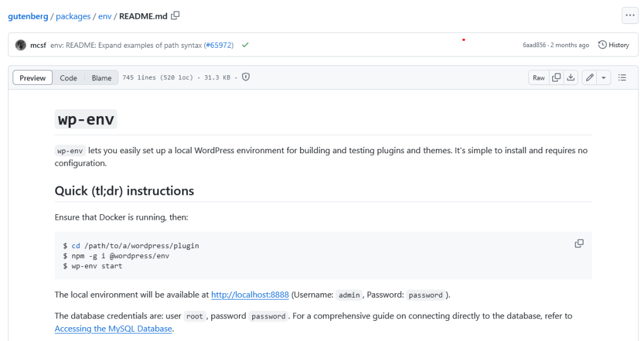The image size is (644, 341).
Task: Click the mcsf author avatar
Action: pos(21,45)
